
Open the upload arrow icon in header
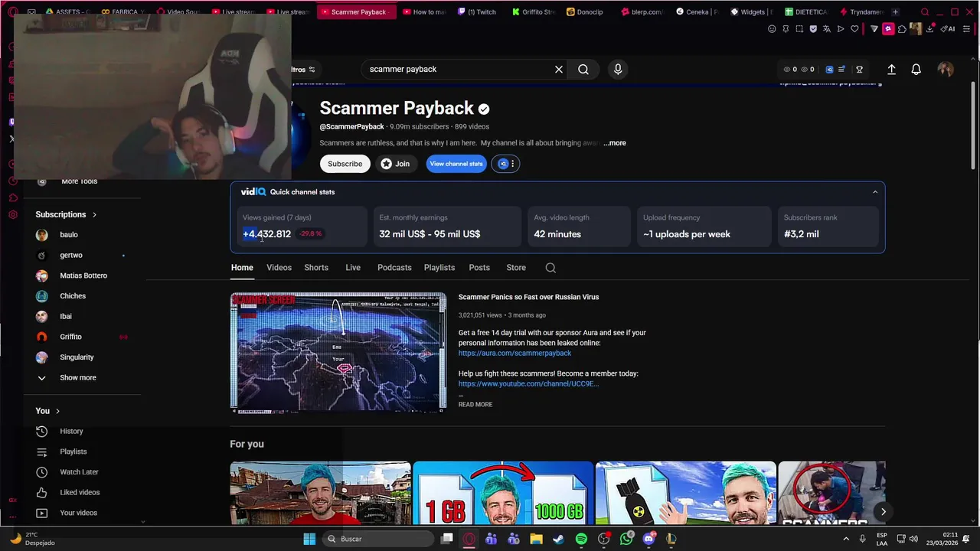point(891,69)
